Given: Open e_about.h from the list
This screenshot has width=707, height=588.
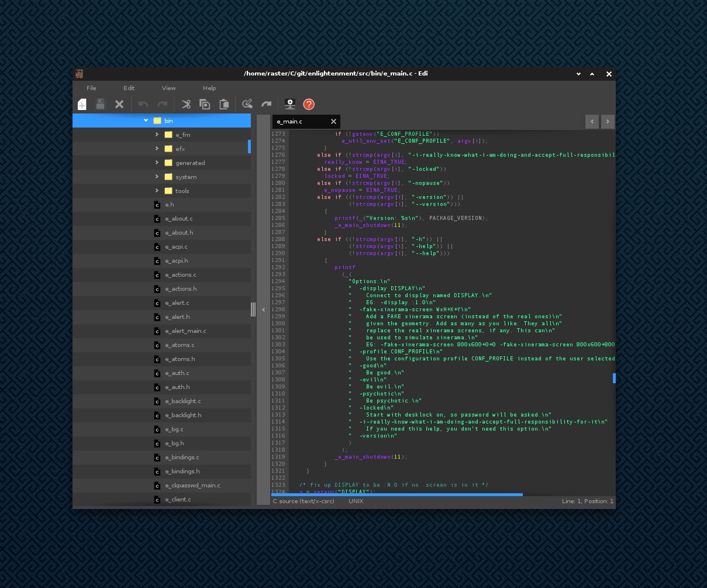Looking at the screenshot, I should (161, 233).
